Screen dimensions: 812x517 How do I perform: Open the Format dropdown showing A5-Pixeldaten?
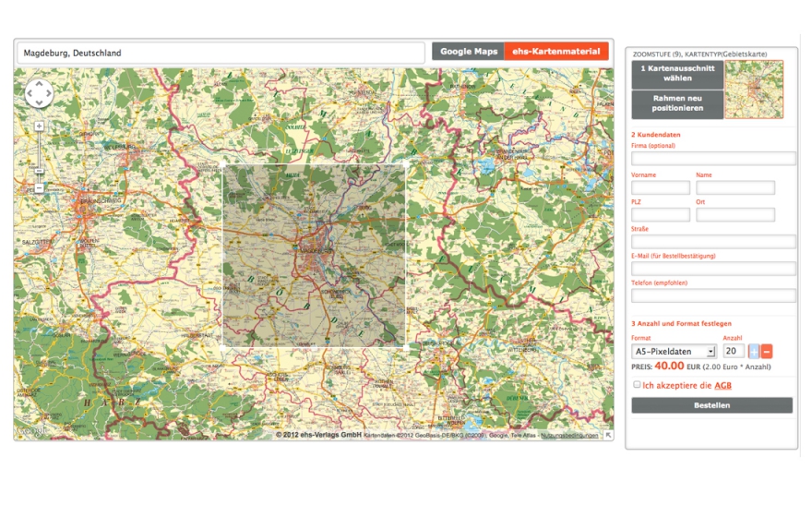click(674, 351)
